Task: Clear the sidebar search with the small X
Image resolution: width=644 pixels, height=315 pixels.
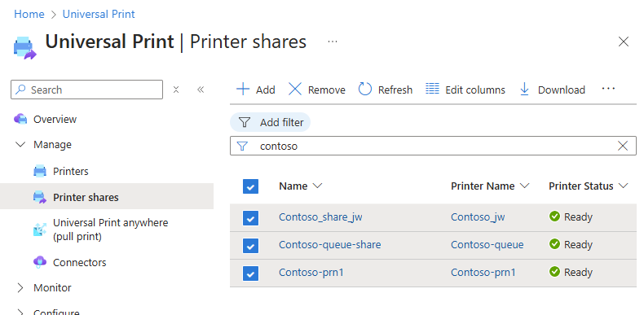Action: click(176, 90)
